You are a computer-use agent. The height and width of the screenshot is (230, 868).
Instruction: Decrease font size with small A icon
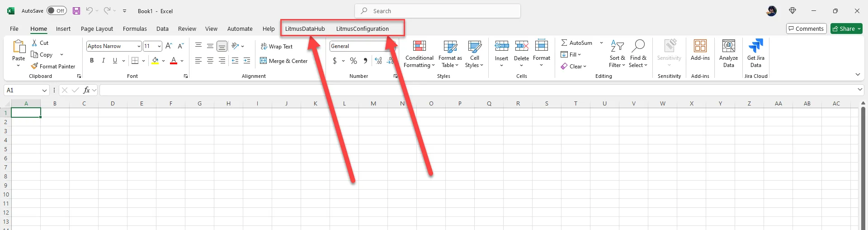[180, 46]
